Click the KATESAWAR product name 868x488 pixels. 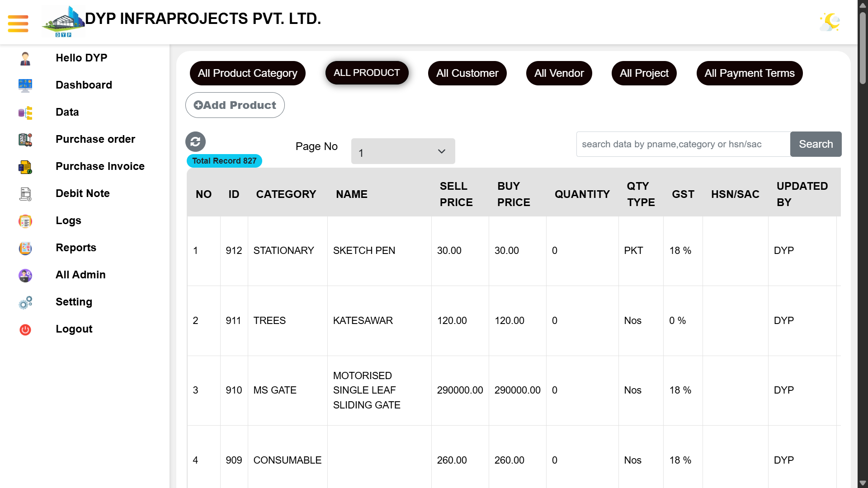click(x=363, y=321)
